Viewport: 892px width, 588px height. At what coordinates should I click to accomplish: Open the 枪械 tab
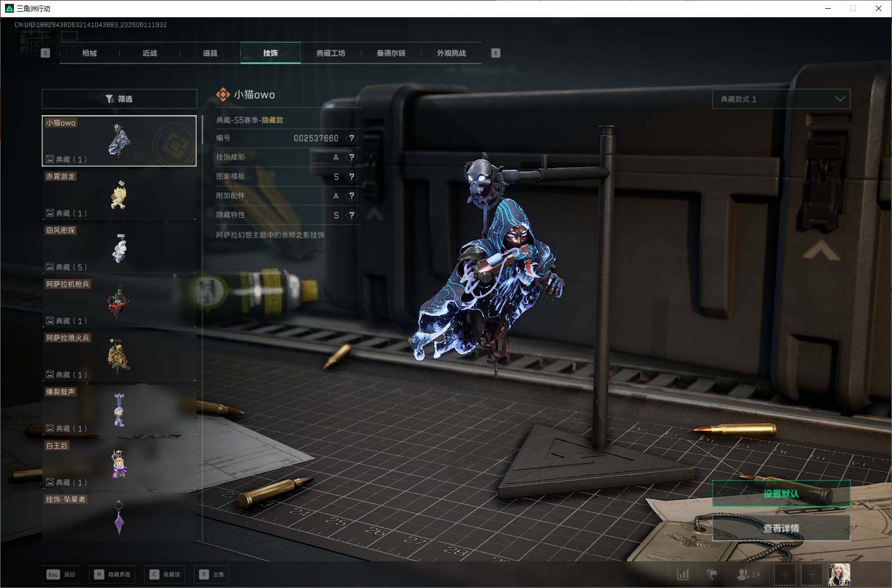[89, 53]
